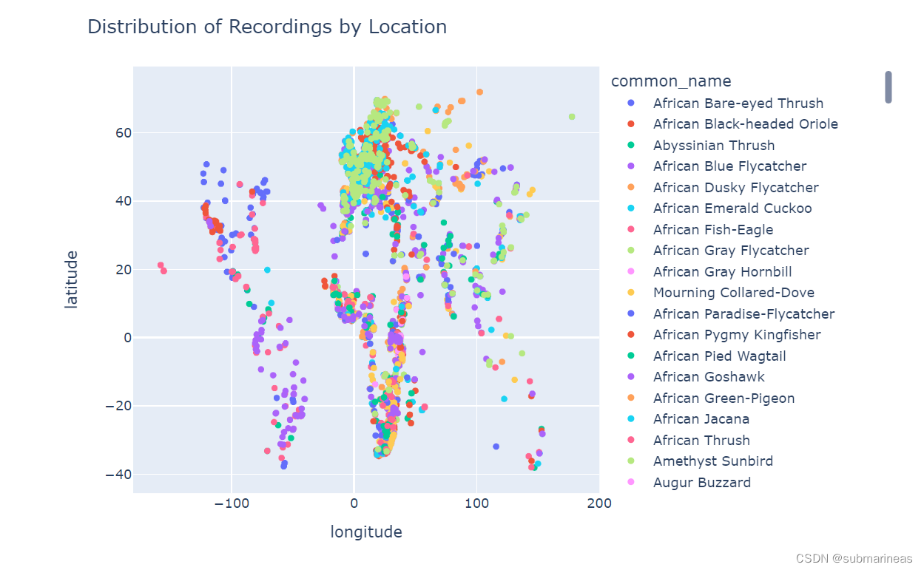Click the x-axis tick label −100

tap(232, 503)
